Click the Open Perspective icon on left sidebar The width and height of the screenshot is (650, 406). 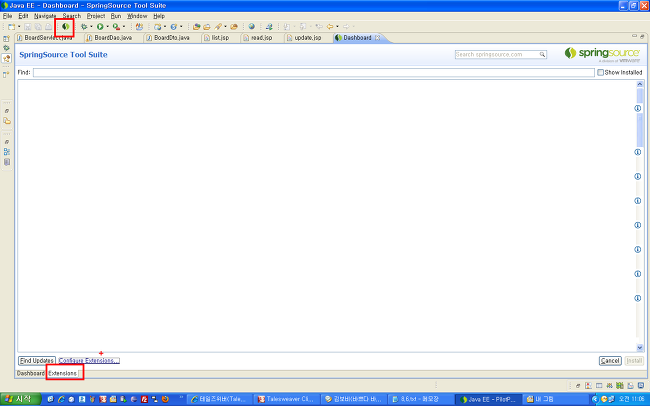pos(6,38)
